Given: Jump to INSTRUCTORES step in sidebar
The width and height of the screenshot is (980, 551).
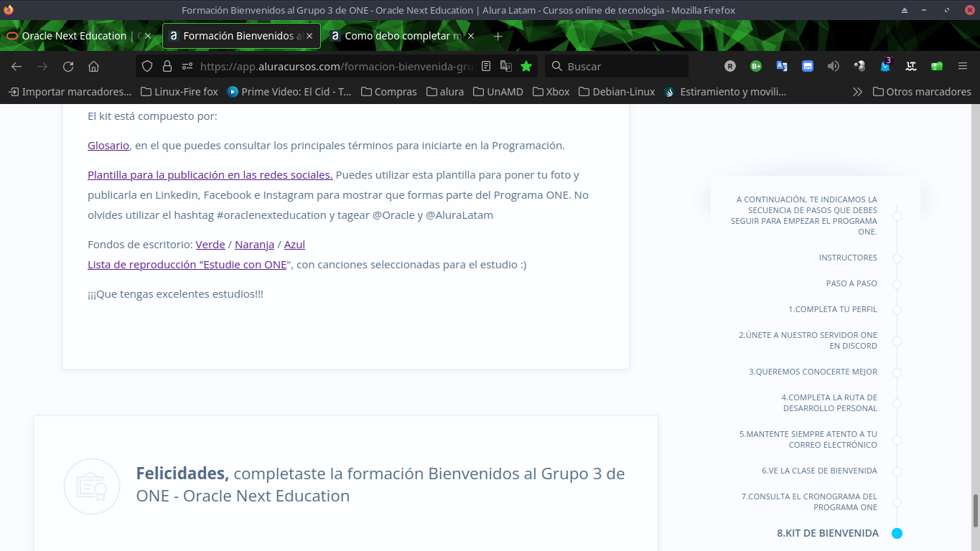Looking at the screenshot, I should [x=848, y=258].
